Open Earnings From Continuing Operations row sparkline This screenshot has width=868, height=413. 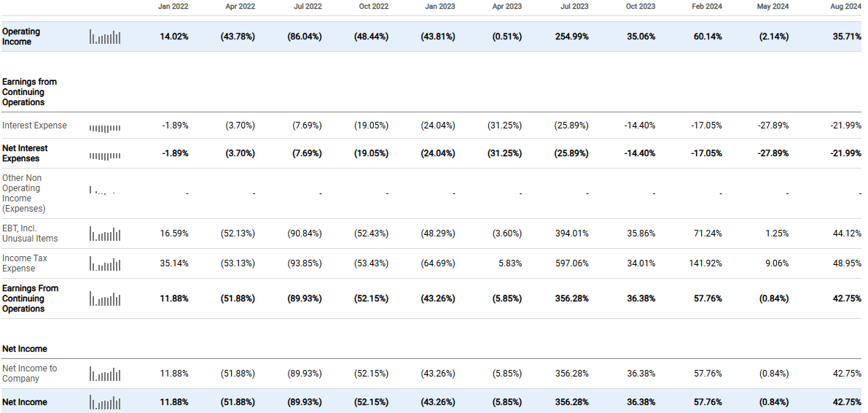[x=105, y=299]
